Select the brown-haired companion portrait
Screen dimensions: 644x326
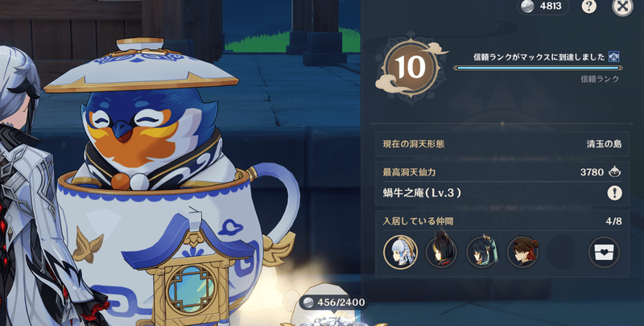(x=522, y=252)
